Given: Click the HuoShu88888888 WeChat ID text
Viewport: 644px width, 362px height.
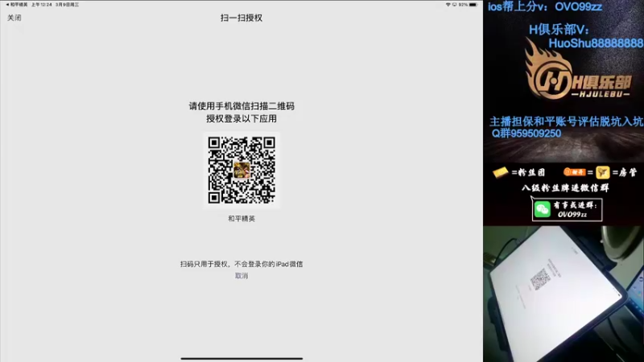Looking at the screenshot, I should coord(596,43).
